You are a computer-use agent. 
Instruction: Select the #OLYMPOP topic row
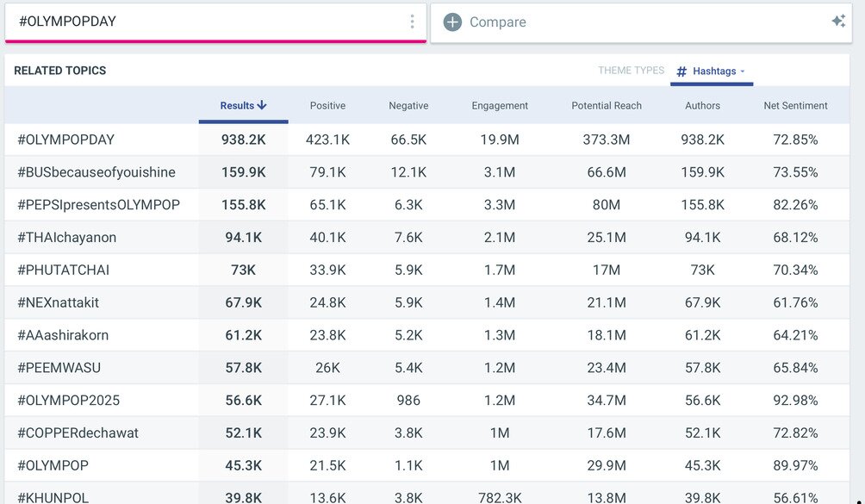click(427, 465)
